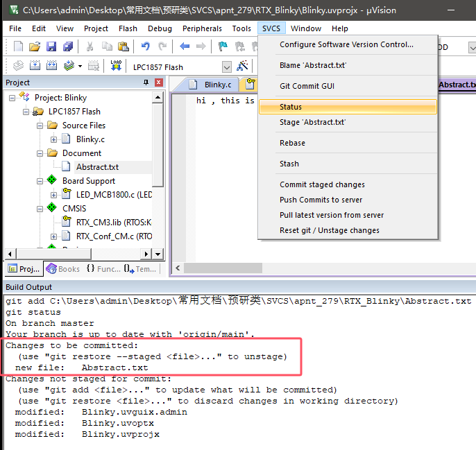
Task: Choose Push Commits to server
Action: [x=321, y=200]
